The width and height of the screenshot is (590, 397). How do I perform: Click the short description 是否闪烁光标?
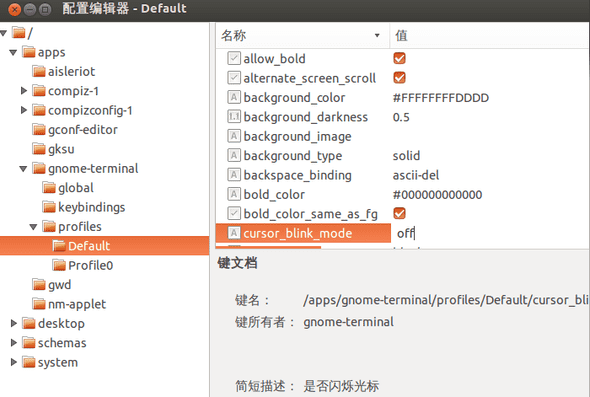click(341, 386)
